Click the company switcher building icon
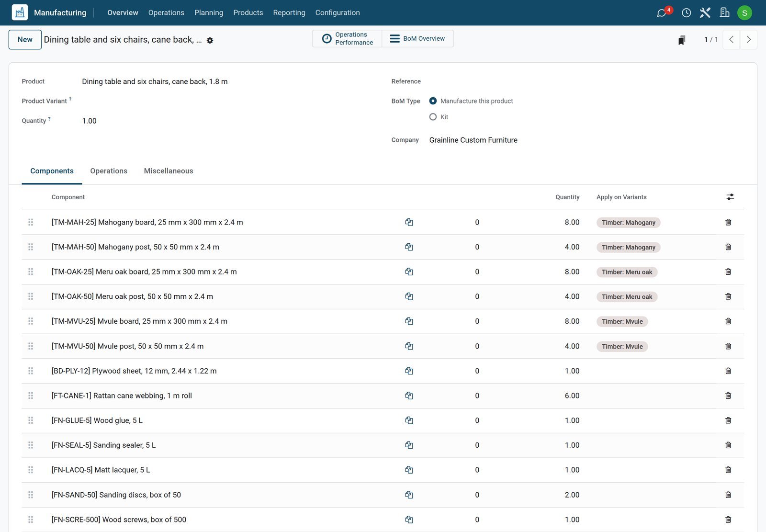This screenshot has width=766, height=532. (x=724, y=12)
